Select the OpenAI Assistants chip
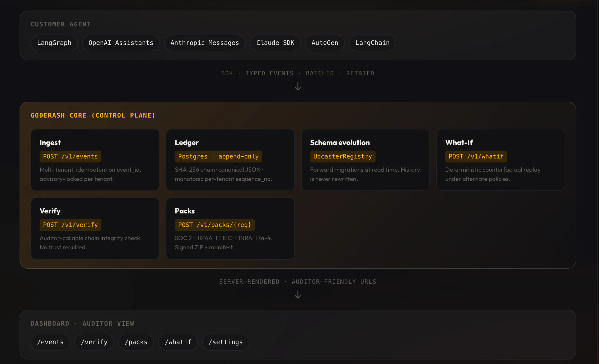The height and width of the screenshot is (364, 599). [121, 43]
